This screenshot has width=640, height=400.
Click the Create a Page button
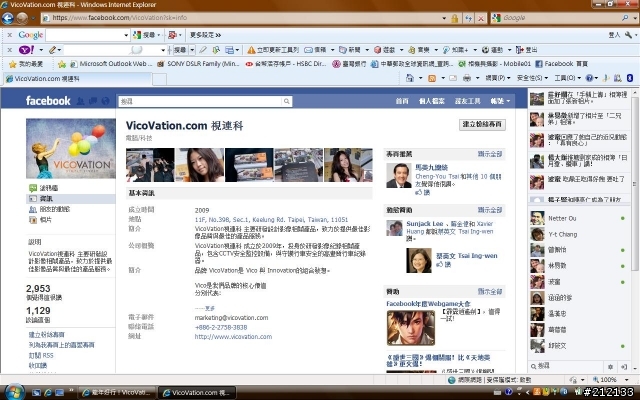click(x=482, y=124)
